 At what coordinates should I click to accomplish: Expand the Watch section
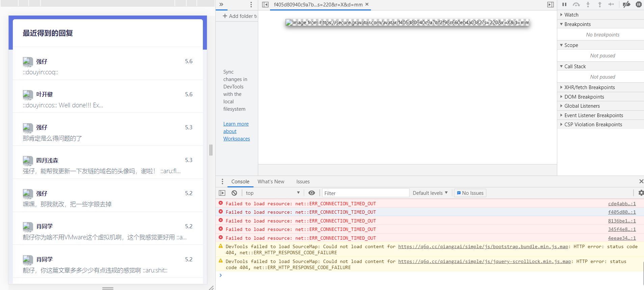(571, 15)
